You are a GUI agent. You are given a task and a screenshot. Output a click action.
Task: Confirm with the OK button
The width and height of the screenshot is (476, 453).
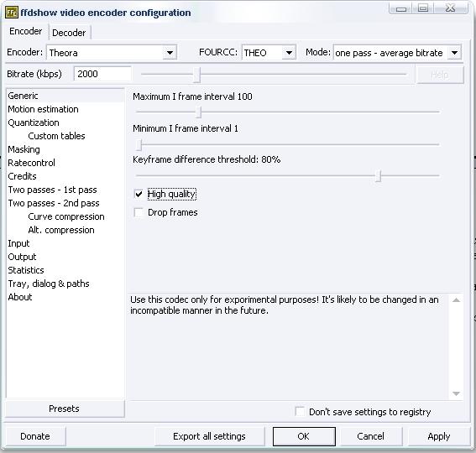(x=304, y=436)
